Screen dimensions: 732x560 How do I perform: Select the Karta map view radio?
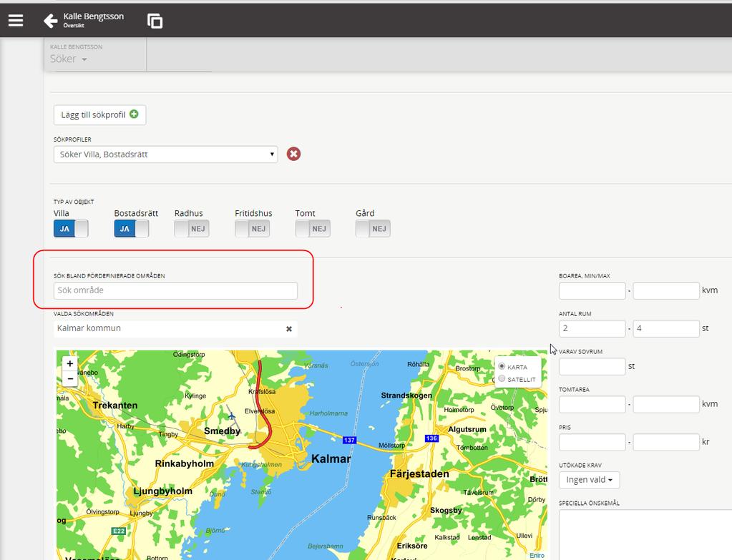(502, 366)
